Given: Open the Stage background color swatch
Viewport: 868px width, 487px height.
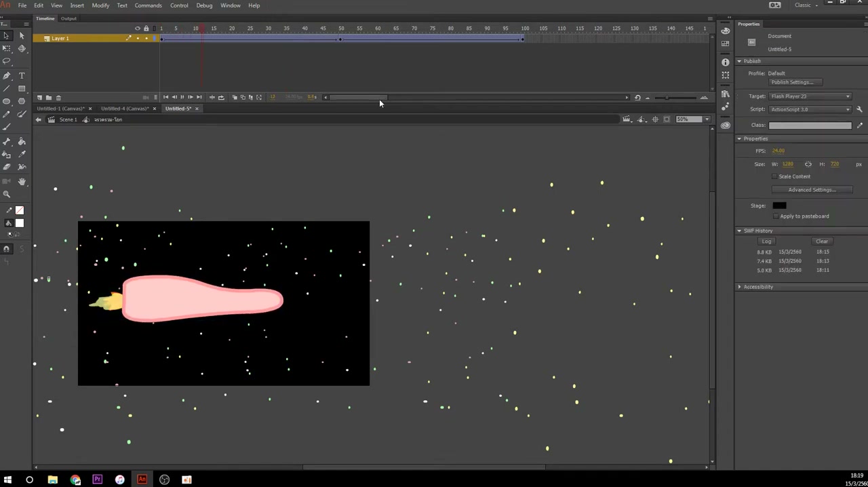Looking at the screenshot, I should [778, 206].
